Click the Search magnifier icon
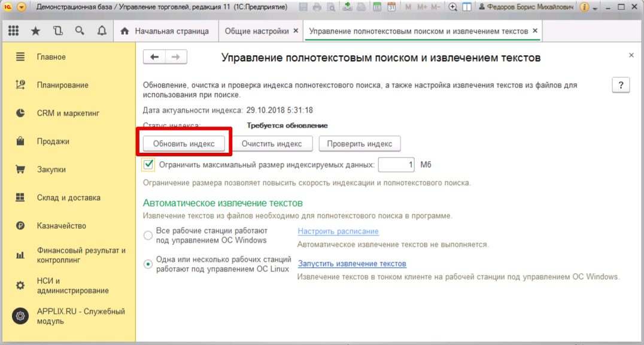 tap(80, 31)
